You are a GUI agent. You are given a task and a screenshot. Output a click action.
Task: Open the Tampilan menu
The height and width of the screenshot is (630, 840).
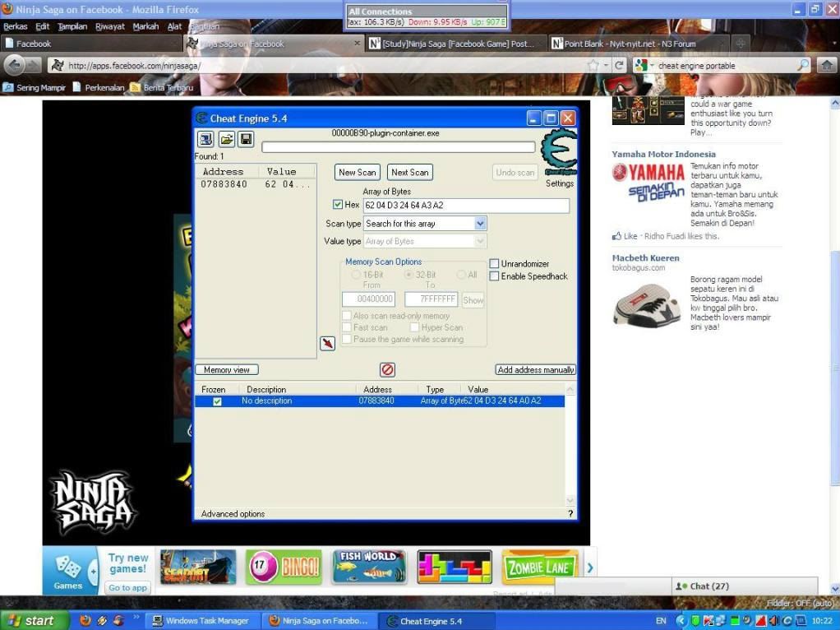72,26
